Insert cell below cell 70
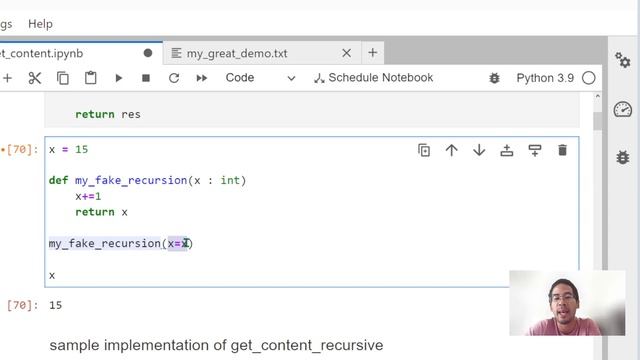Screen dimensions: 640x360 tap(535, 150)
